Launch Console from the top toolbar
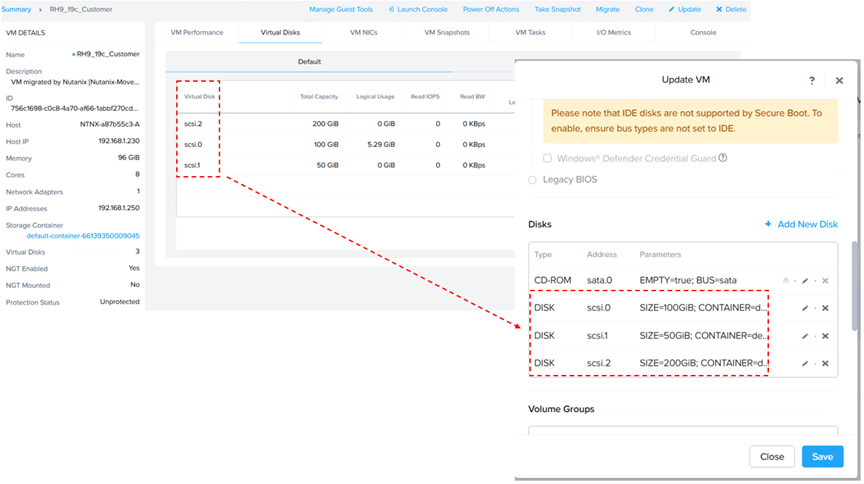 418,9
